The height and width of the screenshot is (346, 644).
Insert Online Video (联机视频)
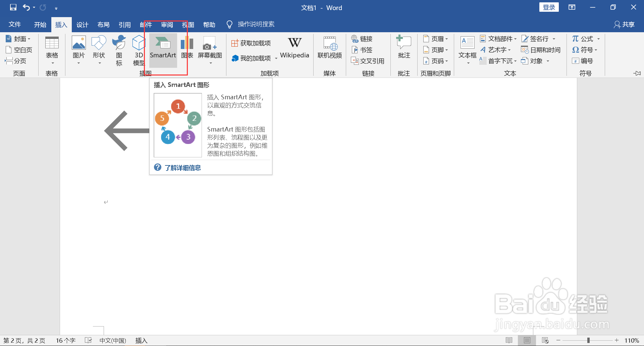click(x=330, y=48)
